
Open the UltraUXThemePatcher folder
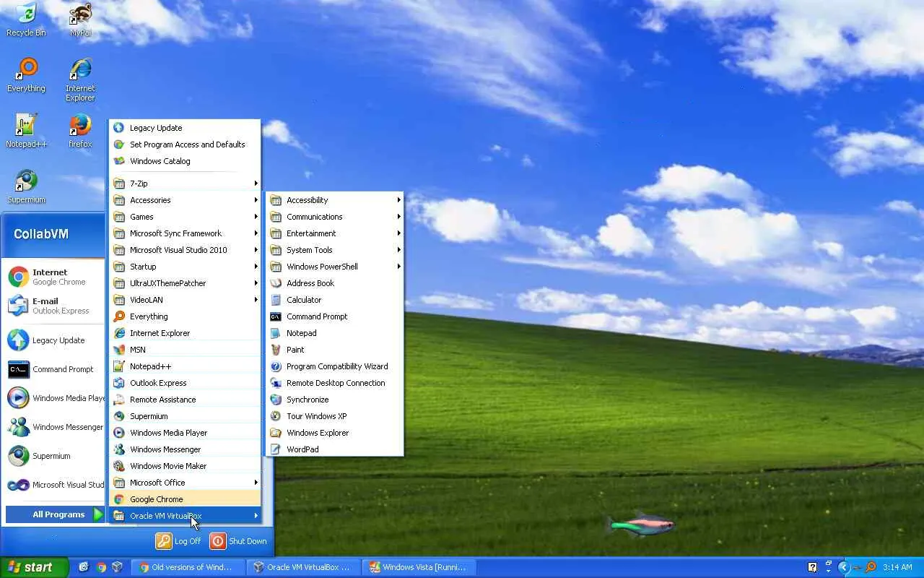click(185, 283)
